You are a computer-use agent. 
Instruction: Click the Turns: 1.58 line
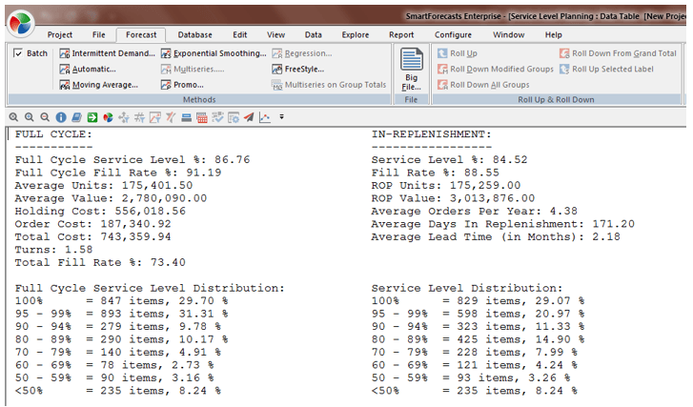click(x=53, y=250)
